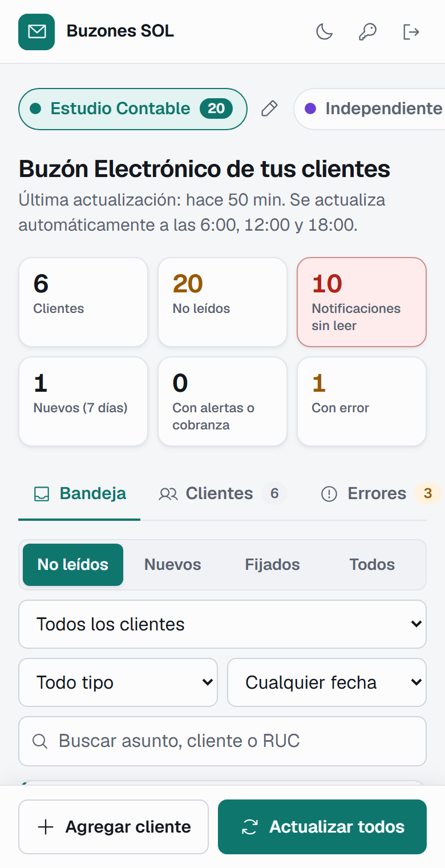The width and height of the screenshot is (445, 868).
Task: Select the Nuevos filter
Action: 173,565
